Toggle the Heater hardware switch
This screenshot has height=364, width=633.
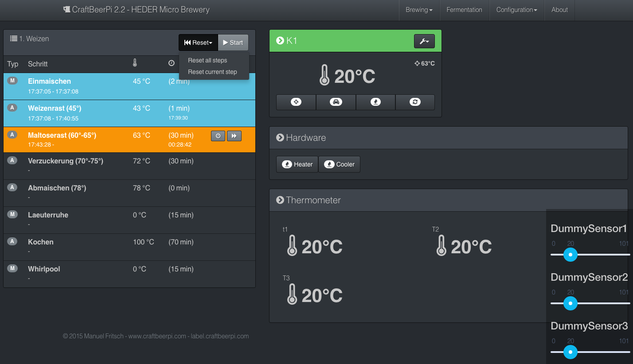(297, 164)
